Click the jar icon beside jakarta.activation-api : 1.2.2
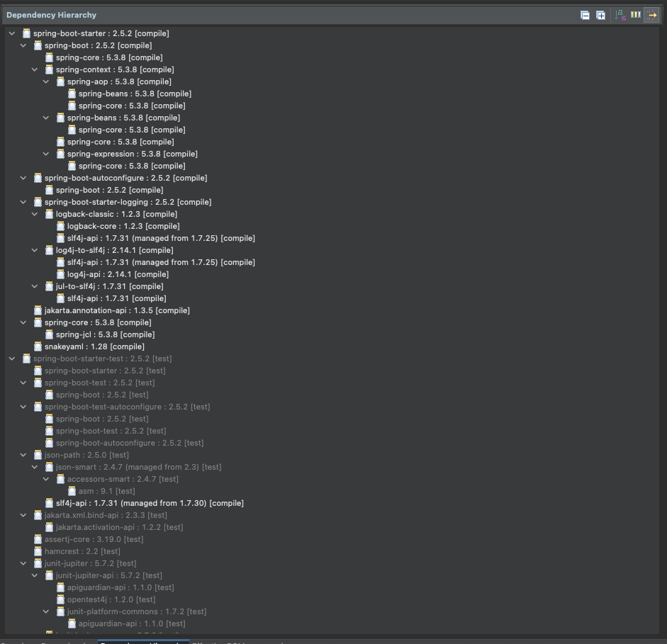Screen dimensions: 667x644 point(50,528)
